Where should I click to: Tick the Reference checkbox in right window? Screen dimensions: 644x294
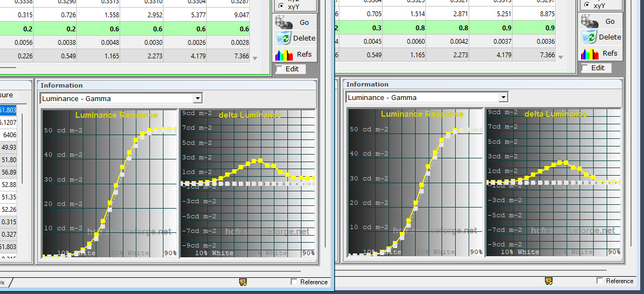(x=600, y=281)
